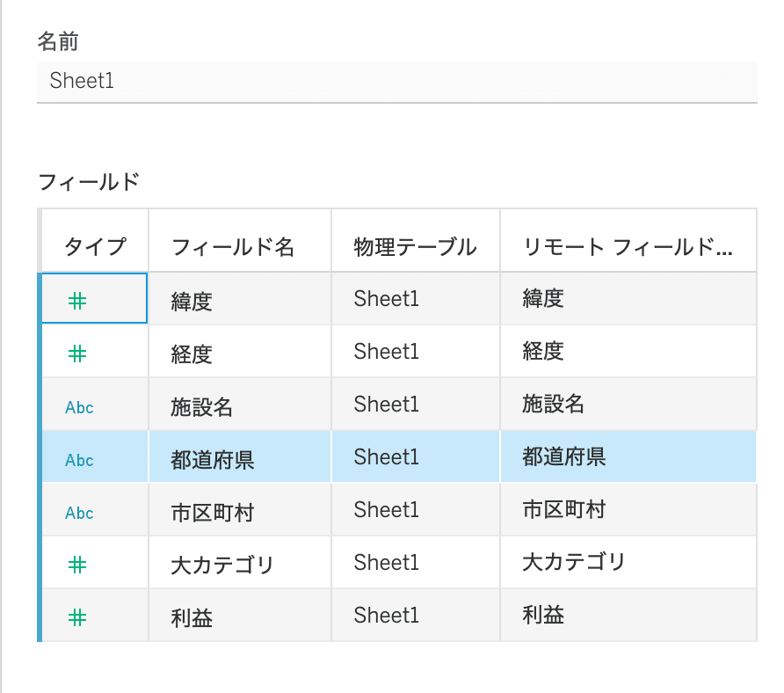Click the number type icon for 利益
This screenshot has width=784, height=693.
coord(77,618)
